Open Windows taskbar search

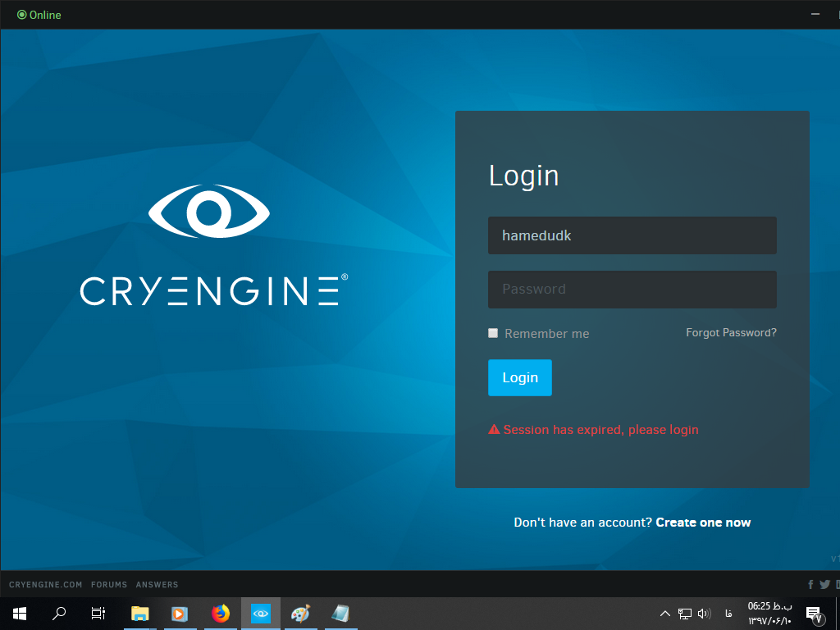pos(59,614)
